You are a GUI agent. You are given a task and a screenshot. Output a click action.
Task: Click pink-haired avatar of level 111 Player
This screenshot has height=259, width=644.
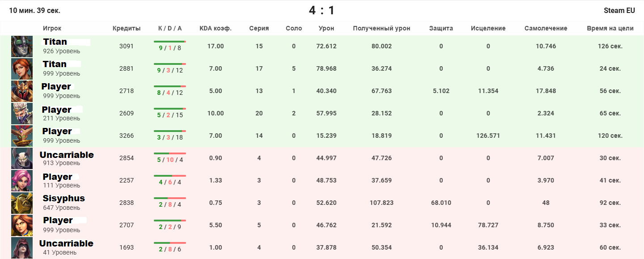pyautogui.click(x=22, y=181)
